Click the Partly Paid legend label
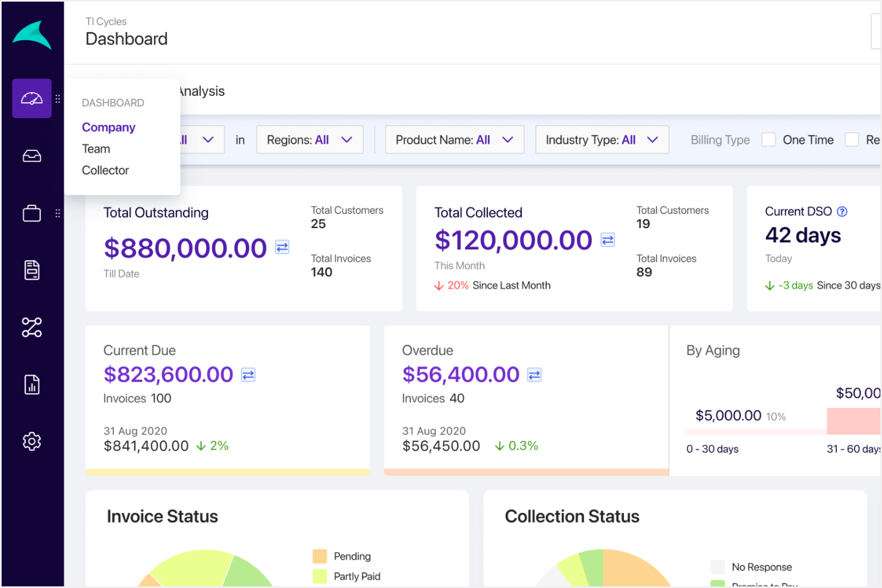882x588 pixels. [357, 577]
